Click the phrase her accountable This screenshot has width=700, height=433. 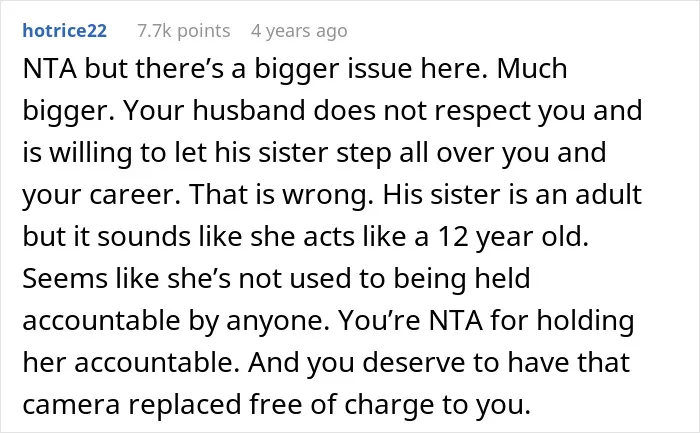[134, 362]
